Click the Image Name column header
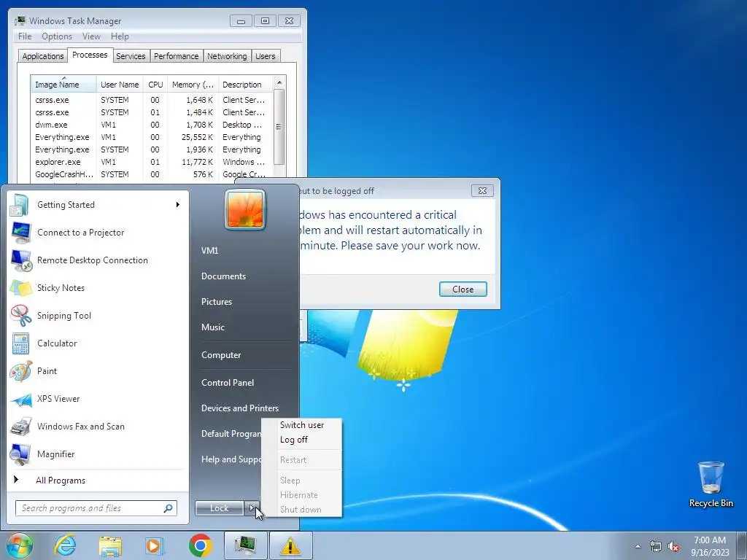Viewport: 747px width, 560px height. tap(64, 85)
